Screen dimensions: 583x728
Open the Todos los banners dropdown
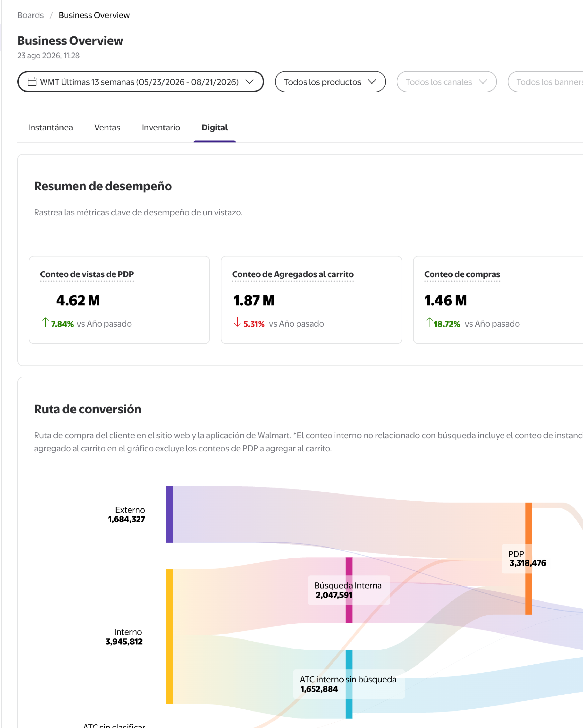(x=546, y=81)
